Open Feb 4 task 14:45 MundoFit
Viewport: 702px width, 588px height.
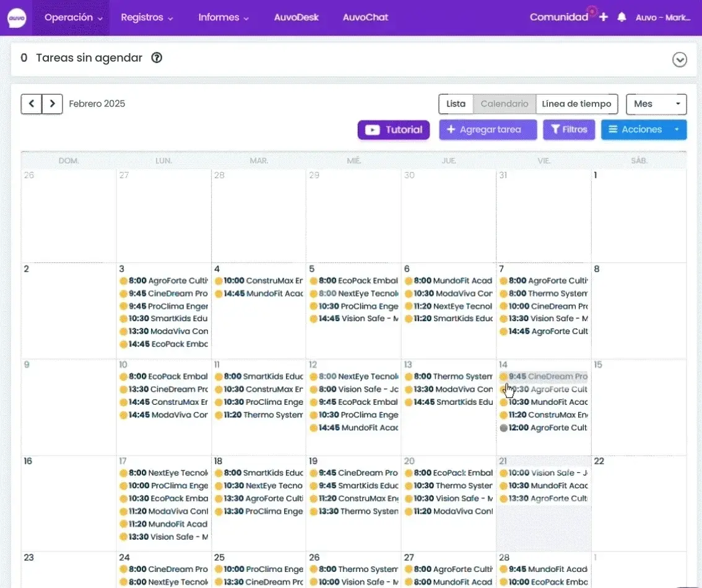pyautogui.click(x=259, y=293)
